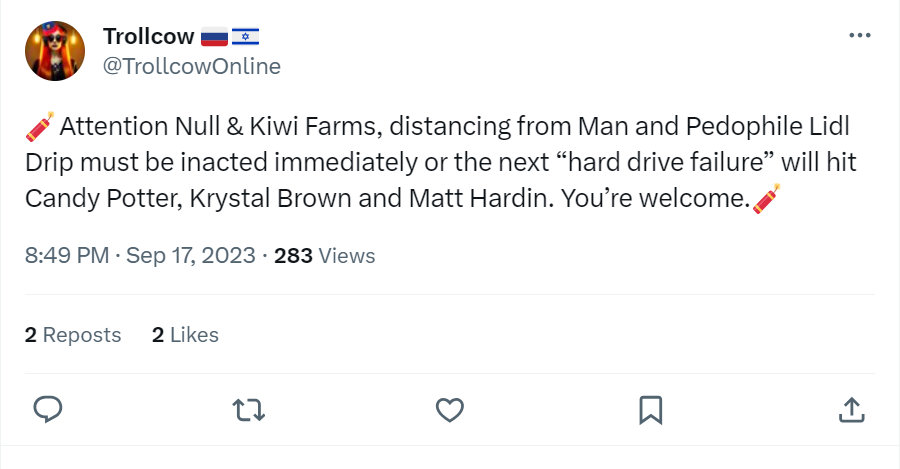The image size is (900, 469).
Task: Show the 2 Likes list
Action: (x=185, y=335)
